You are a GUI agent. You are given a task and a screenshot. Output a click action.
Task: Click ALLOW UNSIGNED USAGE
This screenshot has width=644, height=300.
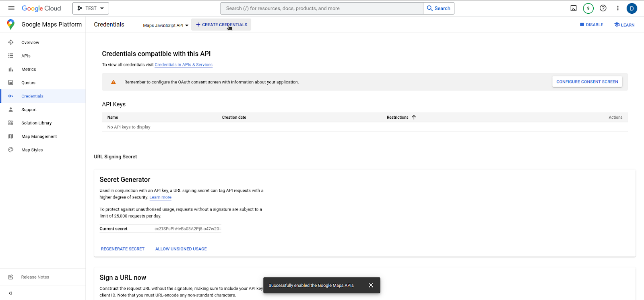[x=181, y=249]
